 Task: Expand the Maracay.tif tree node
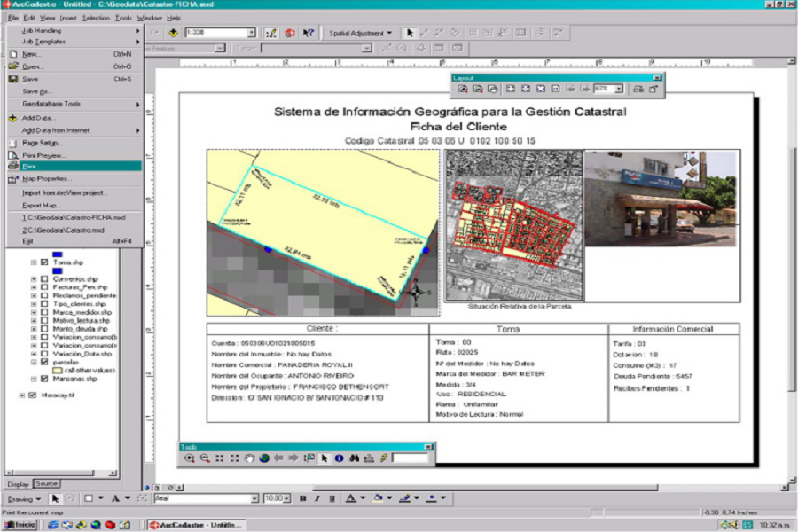point(22,395)
